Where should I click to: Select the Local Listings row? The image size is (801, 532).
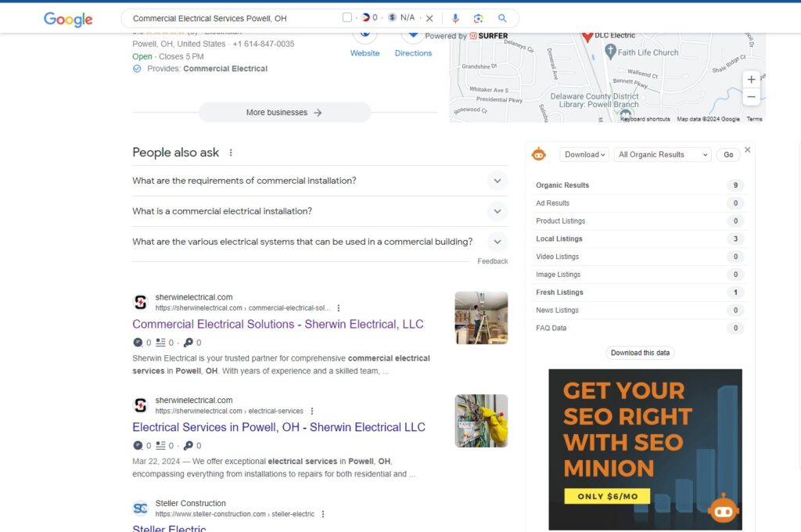(x=639, y=239)
